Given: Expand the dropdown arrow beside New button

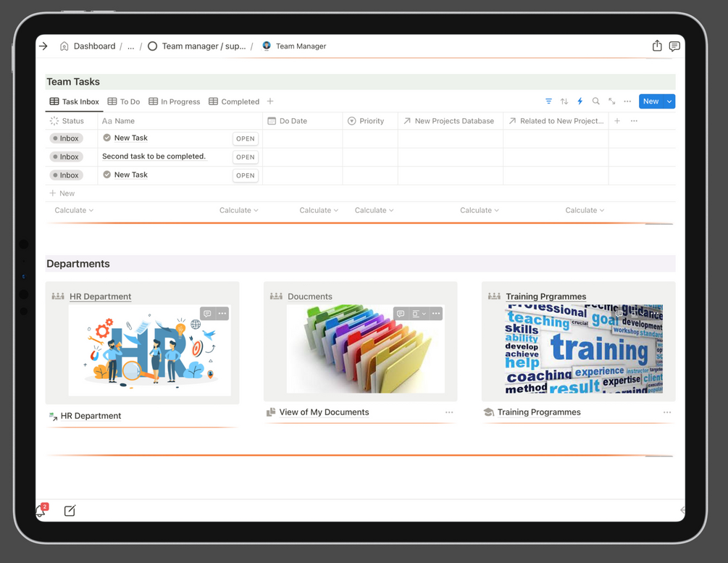Looking at the screenshot, I should [669, 101].
